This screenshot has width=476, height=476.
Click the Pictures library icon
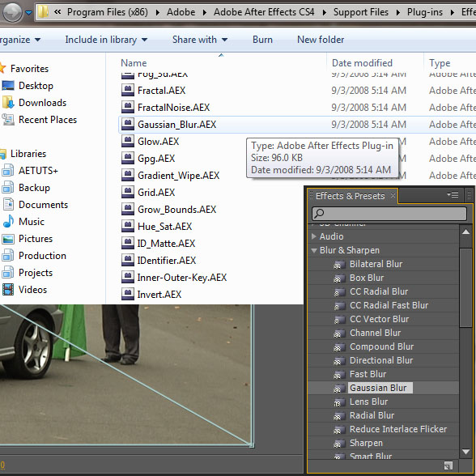click(x=8, y=239)
